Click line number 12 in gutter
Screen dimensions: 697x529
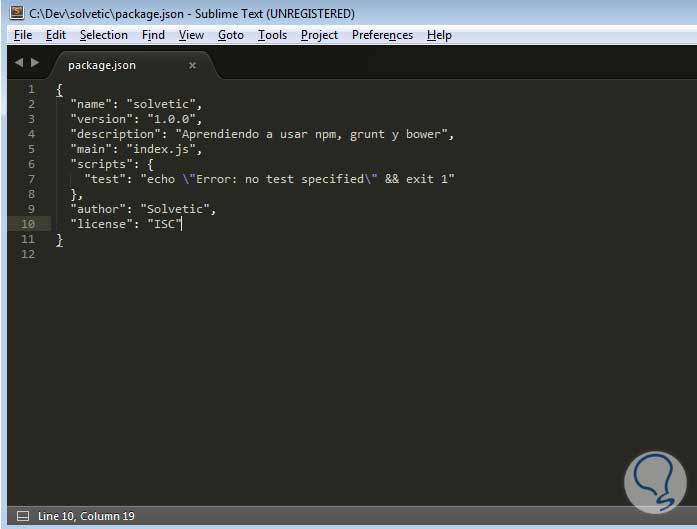(x=28, y=254)
